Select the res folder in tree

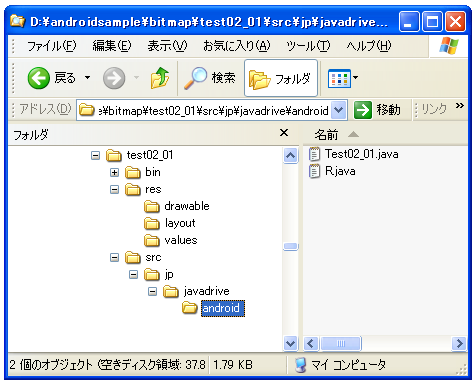[153, 189]
